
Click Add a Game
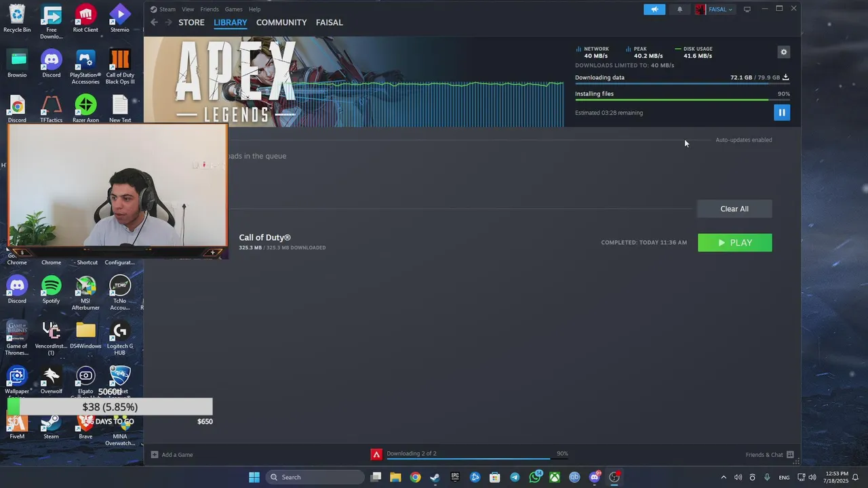pyautogui.click(x=172, y=455)
